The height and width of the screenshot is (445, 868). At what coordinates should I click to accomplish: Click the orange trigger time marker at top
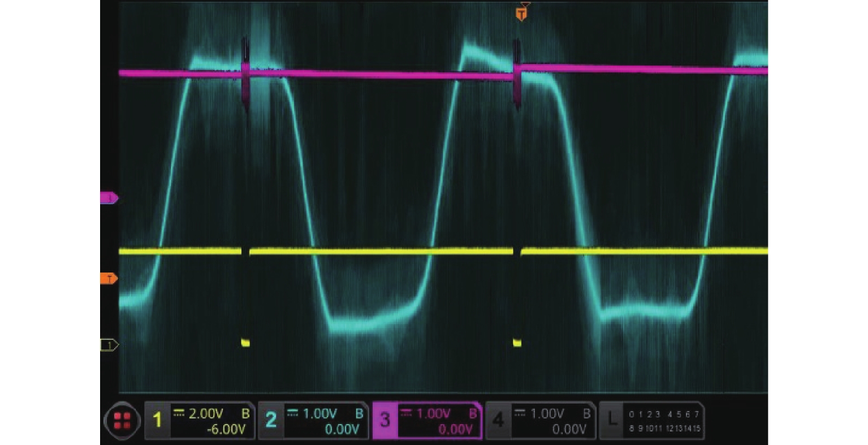pyautogui.click(x=521, y=14)
